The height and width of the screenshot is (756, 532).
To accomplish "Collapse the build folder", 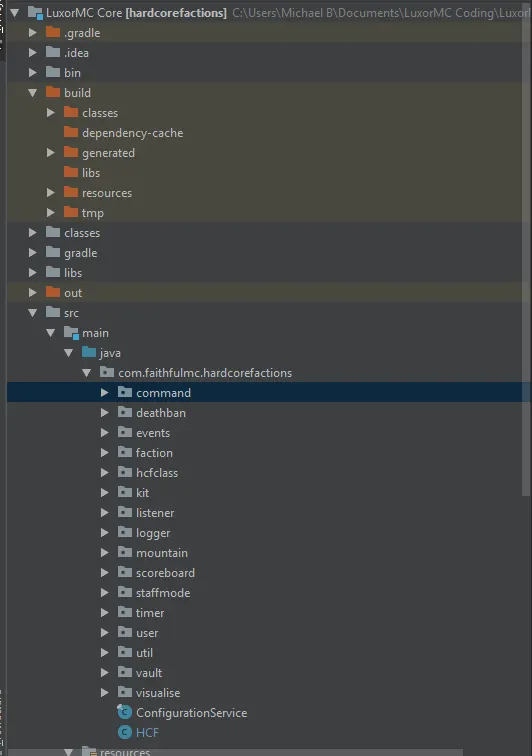I will click(x=33, y=93).
